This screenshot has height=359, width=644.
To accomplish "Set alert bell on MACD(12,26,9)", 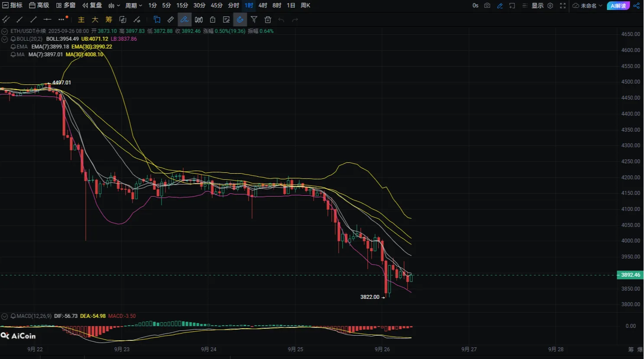I will click(x=13, y=316).
